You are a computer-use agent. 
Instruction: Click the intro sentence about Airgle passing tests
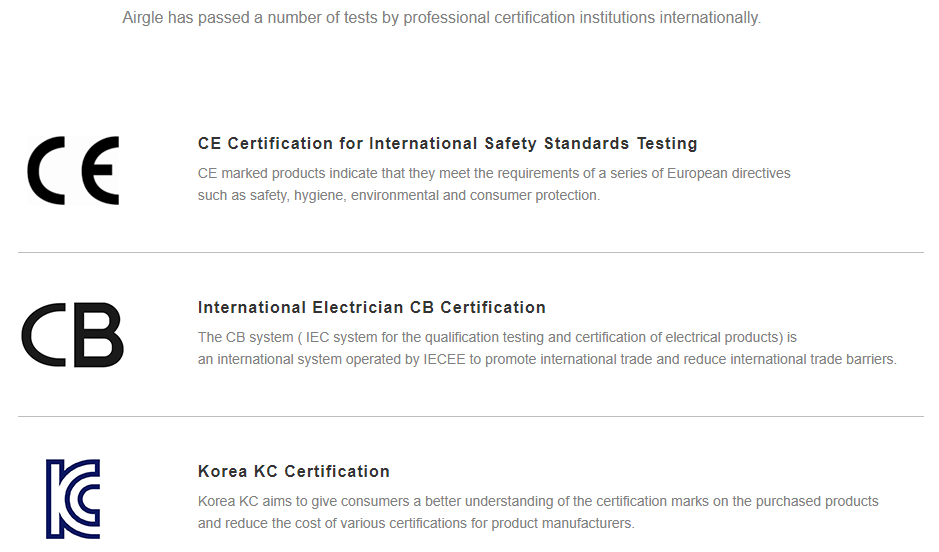point(441,18)
